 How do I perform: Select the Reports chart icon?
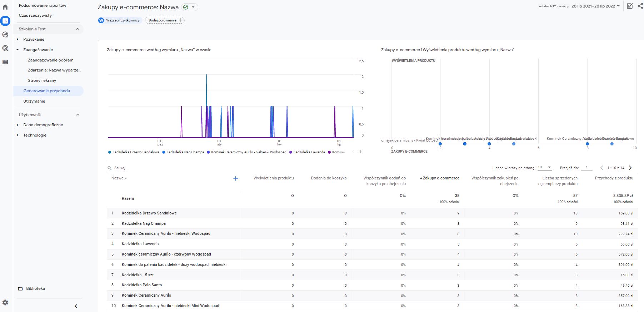click(5, 21)
